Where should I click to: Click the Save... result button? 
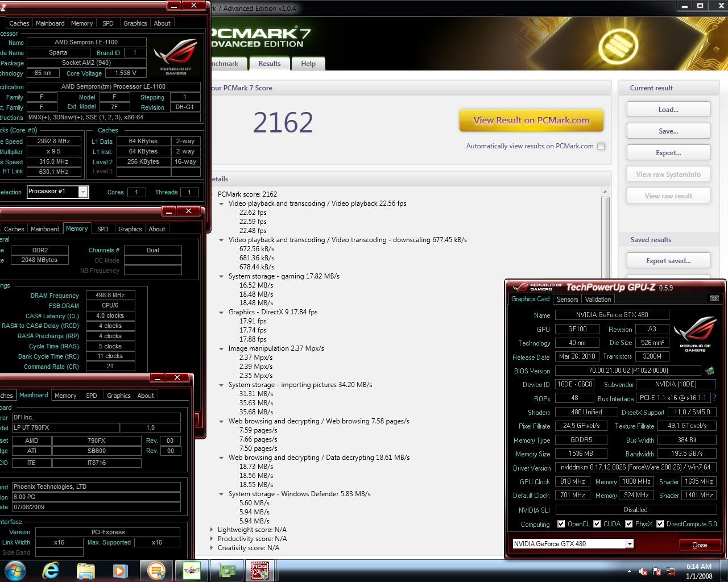tap(668, 131)
